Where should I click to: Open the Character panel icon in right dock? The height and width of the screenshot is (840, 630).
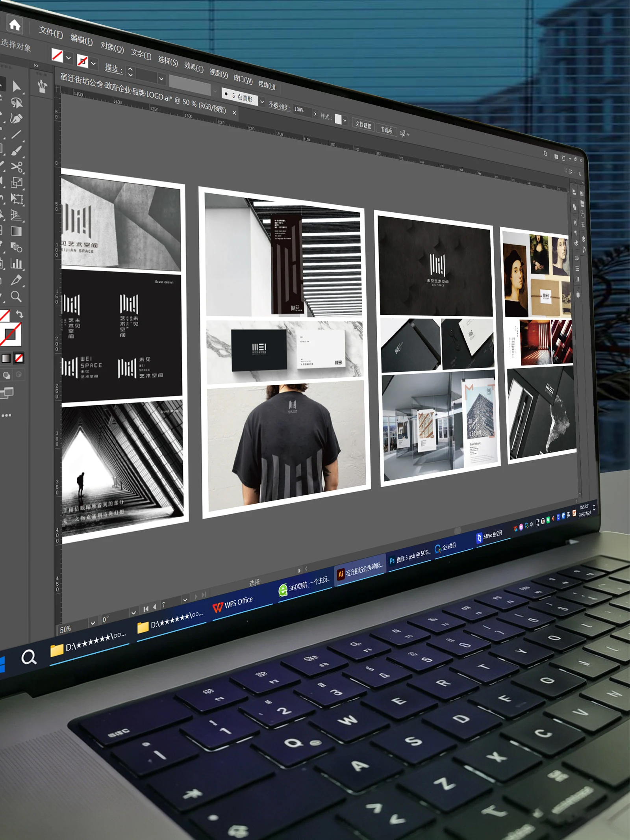[575, 223]
